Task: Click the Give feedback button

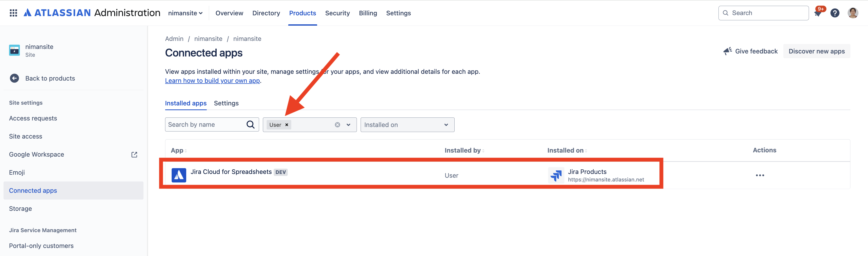Action: pos(750,51)
